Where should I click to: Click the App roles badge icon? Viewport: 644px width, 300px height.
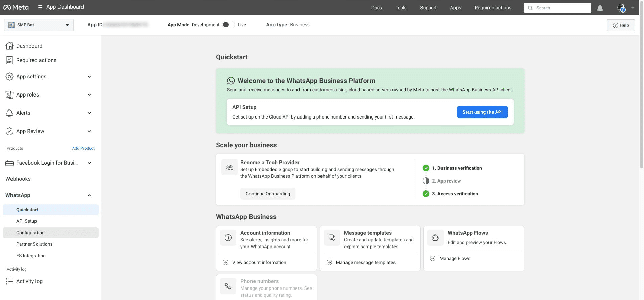tap(9, 95)
